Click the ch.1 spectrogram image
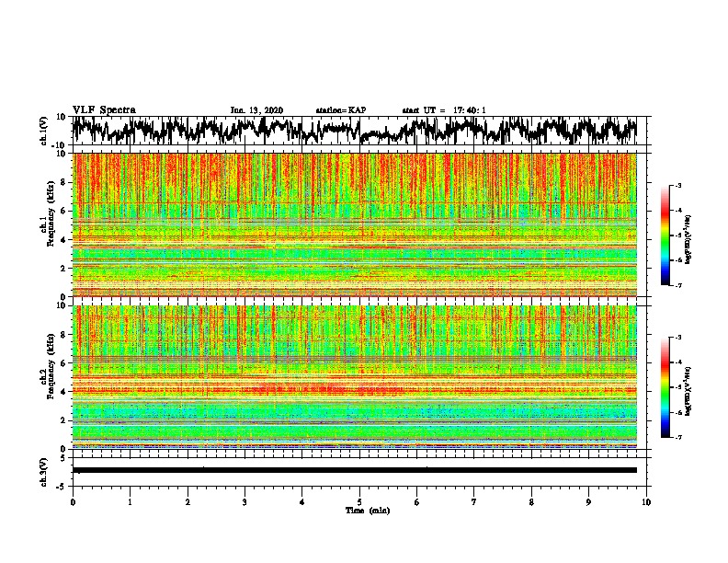 354,224
